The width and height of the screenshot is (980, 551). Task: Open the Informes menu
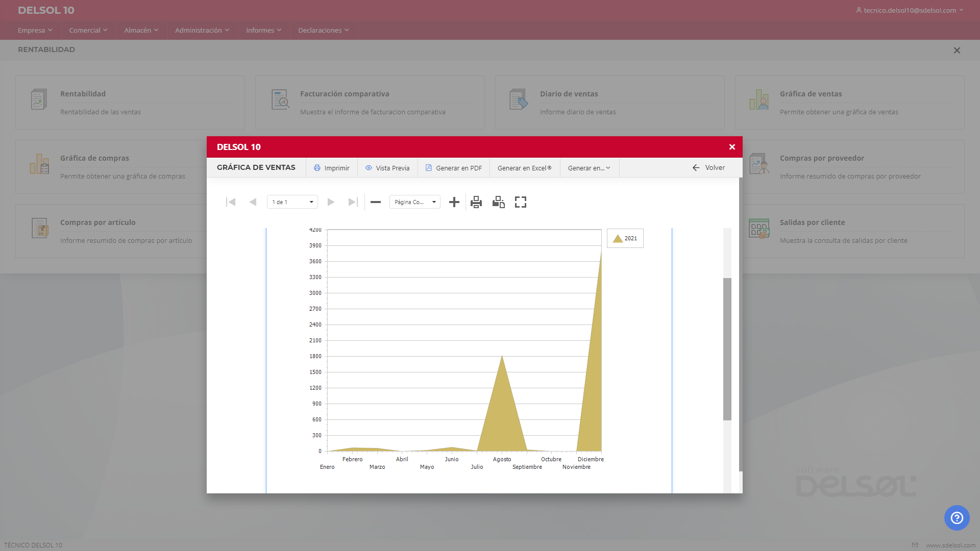pos(263,30)
